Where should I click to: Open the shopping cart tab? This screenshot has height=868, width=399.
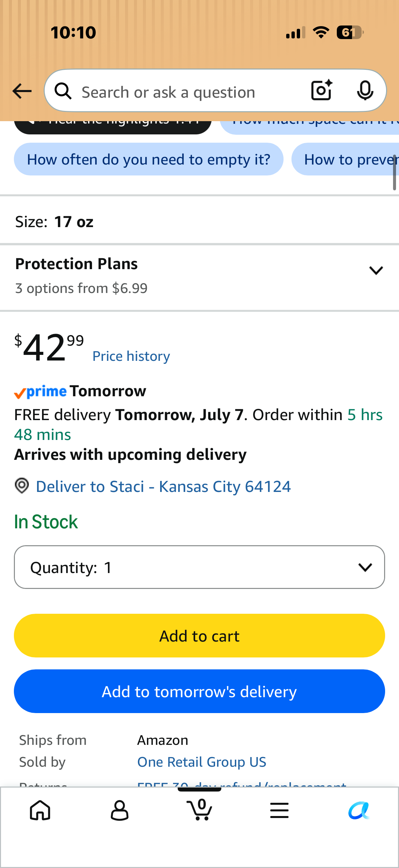pyautogui.click(x=199, y=809)
